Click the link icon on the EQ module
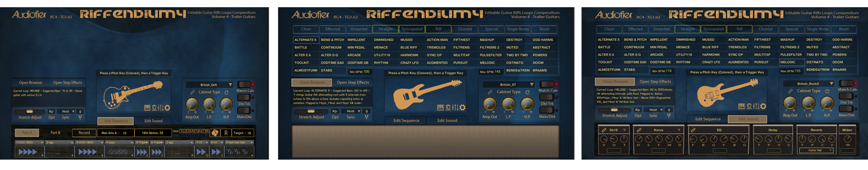Image resolution: width=868 pixels, height=170 pixels. [x=693, y=130]
